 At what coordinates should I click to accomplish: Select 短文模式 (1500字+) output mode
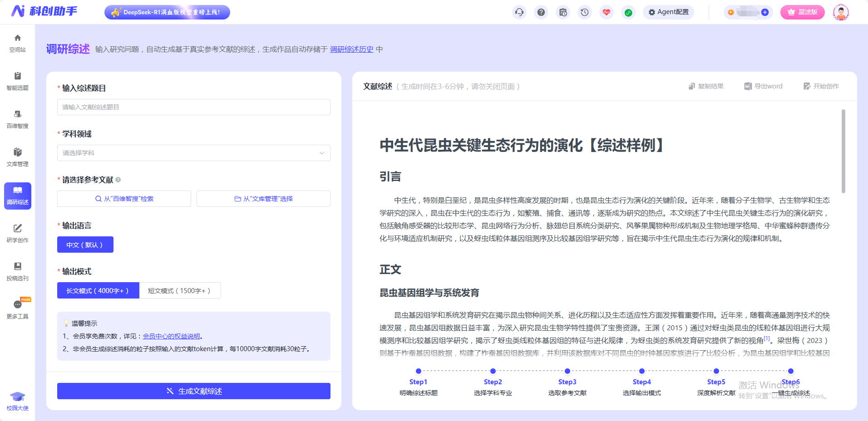pyautogui.click(x=180, y=290)
